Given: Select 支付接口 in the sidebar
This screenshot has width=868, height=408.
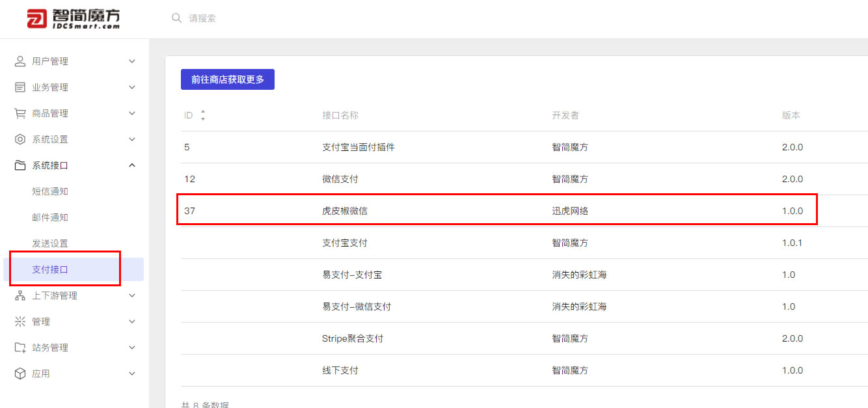Looking at the screenshot, I should coord(50,269).
